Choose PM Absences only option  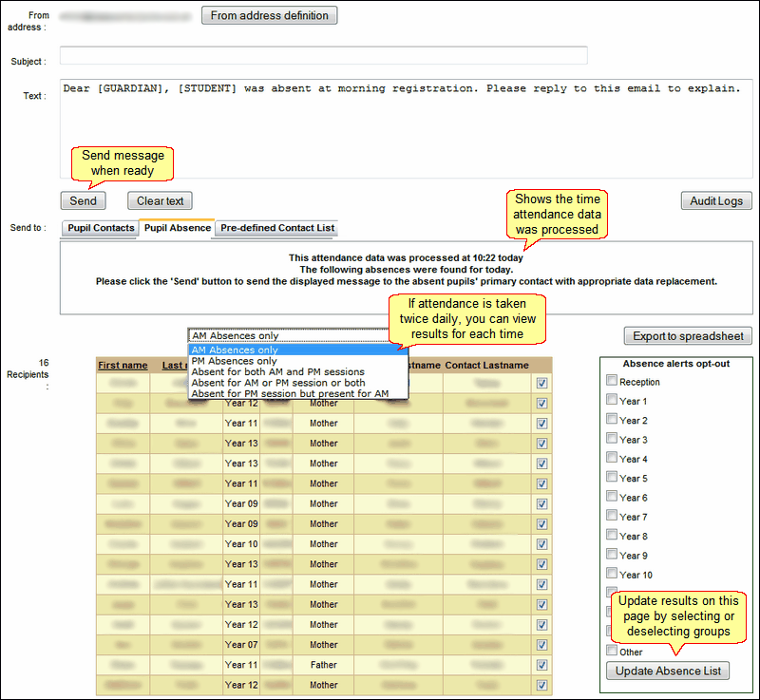tap(297, 361)
